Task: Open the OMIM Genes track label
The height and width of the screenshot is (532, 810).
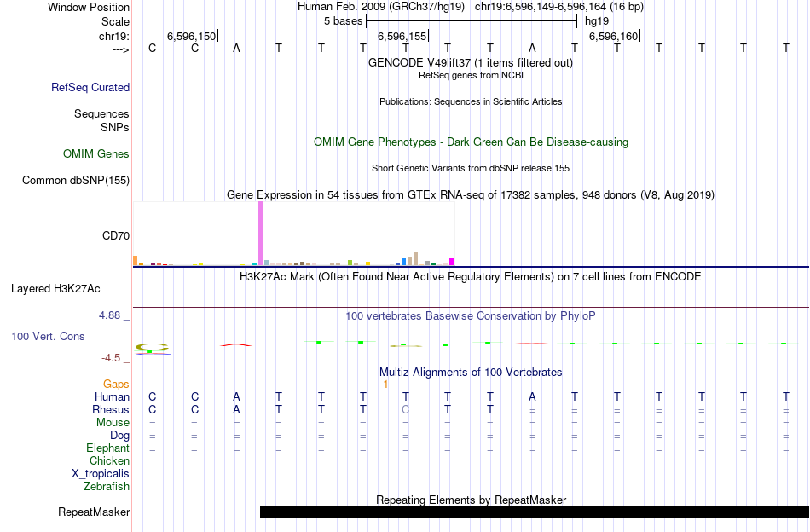Action: pos(96,154)
